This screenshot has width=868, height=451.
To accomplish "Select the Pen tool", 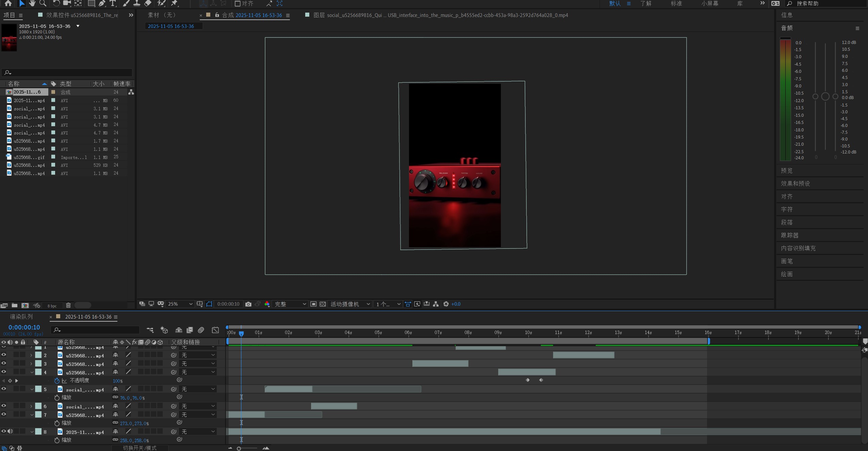I will [102, 3].
